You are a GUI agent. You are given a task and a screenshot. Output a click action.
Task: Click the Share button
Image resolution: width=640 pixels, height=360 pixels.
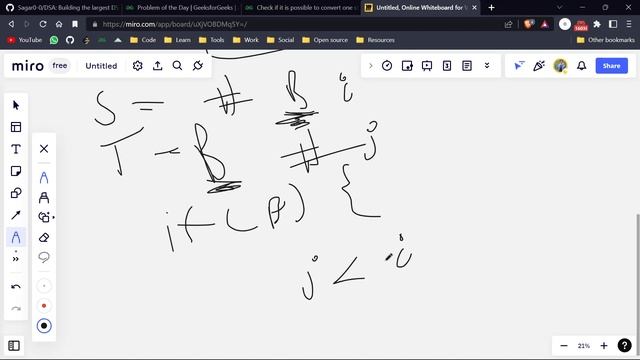611,66
